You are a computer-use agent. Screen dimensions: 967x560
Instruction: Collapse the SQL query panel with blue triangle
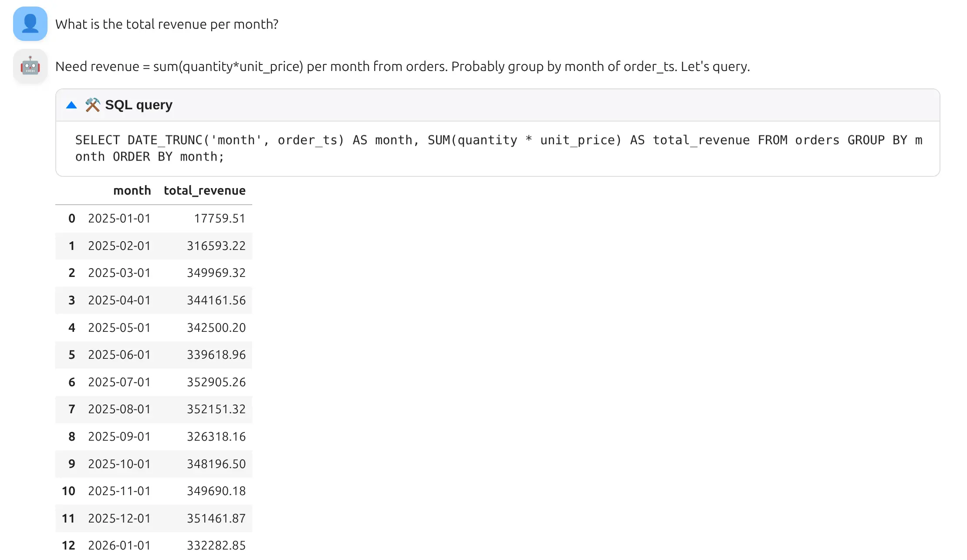click(x=71, y=105)
